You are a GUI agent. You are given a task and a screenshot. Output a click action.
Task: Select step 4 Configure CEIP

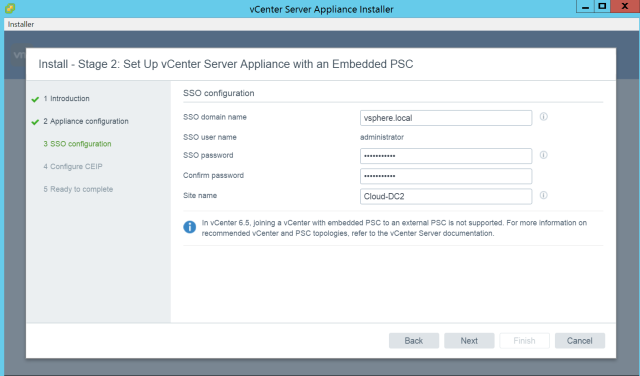pyautogui.click(x=73, y=167)
